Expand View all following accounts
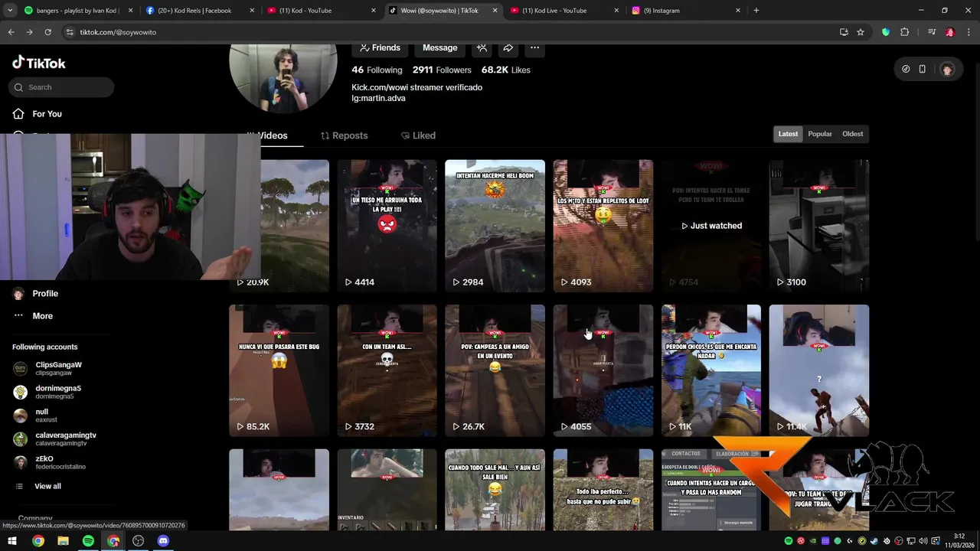Image resolution: width=980 pixels, height=551 pixels. [47, 487]
